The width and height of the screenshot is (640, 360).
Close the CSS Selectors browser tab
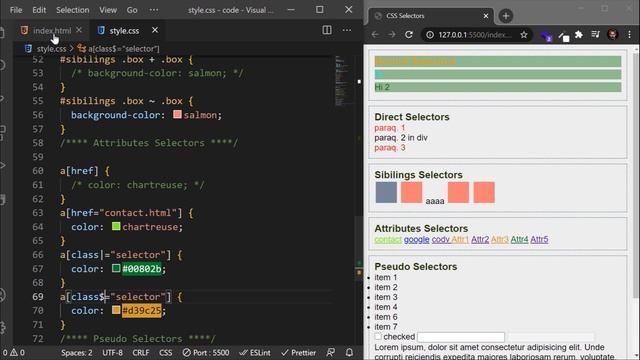click(x=486, y=16)
